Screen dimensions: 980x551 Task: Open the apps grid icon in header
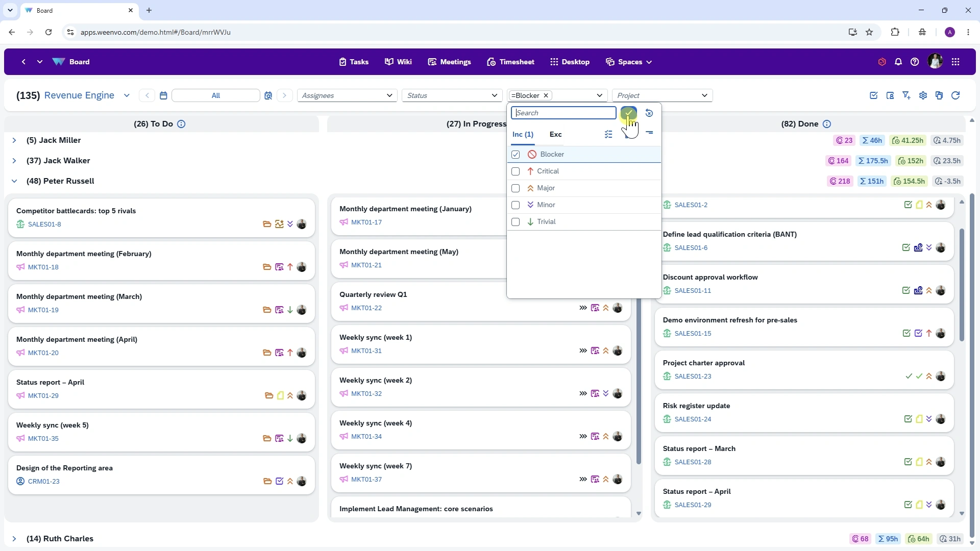(955, 62)
